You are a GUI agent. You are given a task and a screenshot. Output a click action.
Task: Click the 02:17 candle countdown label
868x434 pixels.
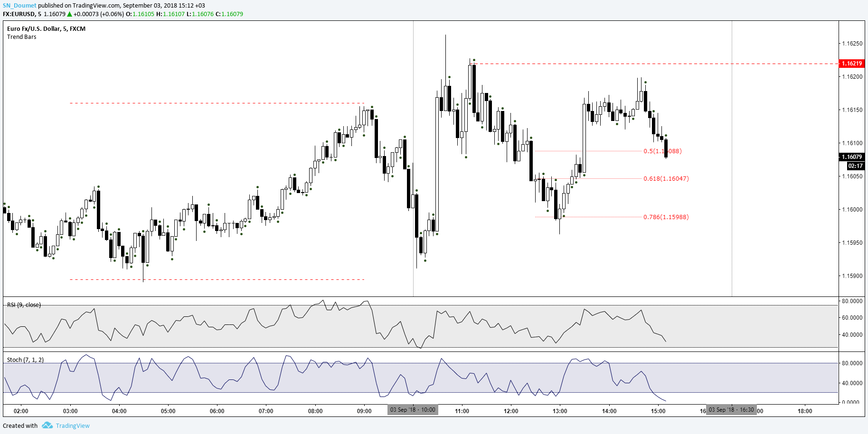tap(856, 166)
